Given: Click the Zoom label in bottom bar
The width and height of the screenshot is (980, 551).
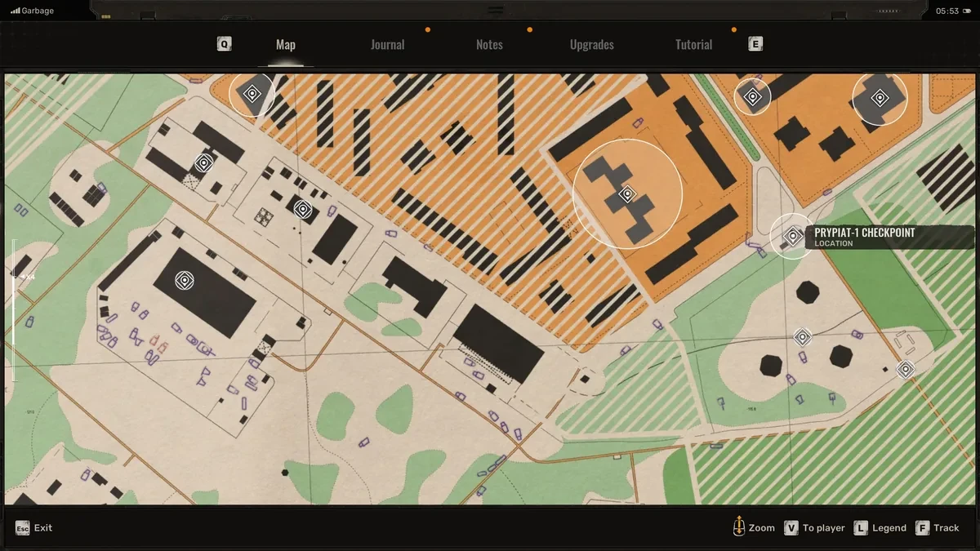Looking at the screenshot, I should [x=761, y=528].
